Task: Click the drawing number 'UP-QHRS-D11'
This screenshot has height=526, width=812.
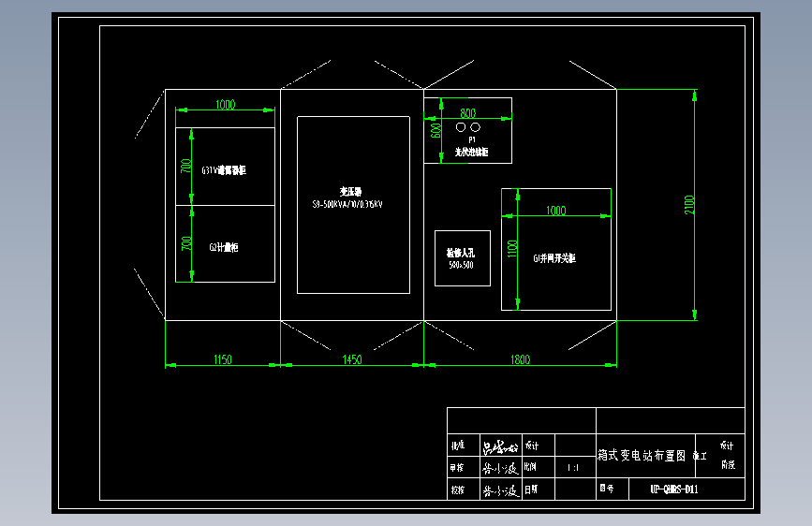Action: point(674,489)
